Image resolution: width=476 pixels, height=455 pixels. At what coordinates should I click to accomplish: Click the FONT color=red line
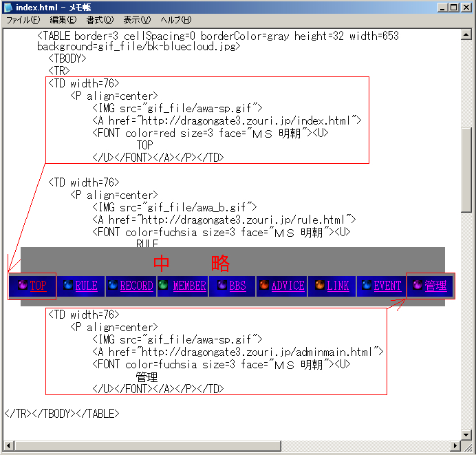pos(210,133)
